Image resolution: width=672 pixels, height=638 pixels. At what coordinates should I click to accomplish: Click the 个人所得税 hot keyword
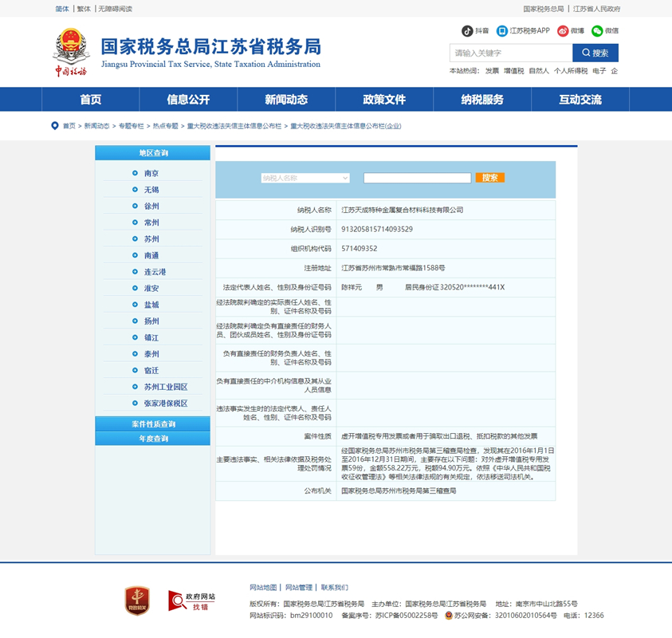571,71
